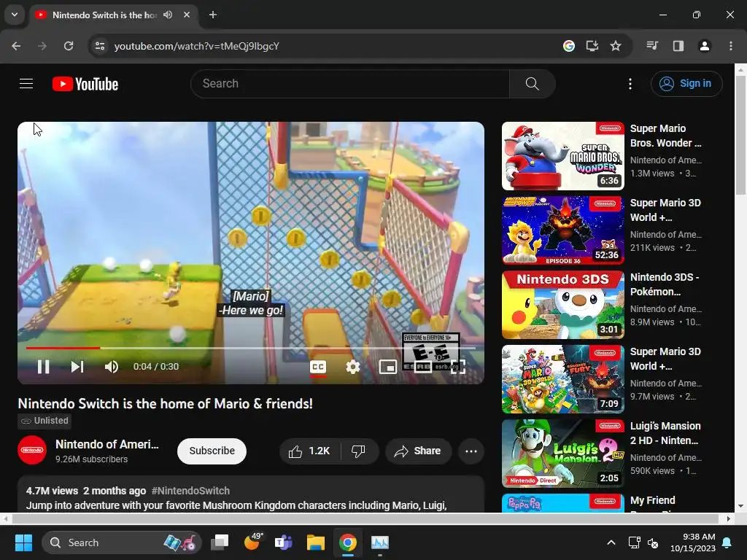Switch to miniplayer mode
Screen dimensions: 747x560
coord(388,367)
